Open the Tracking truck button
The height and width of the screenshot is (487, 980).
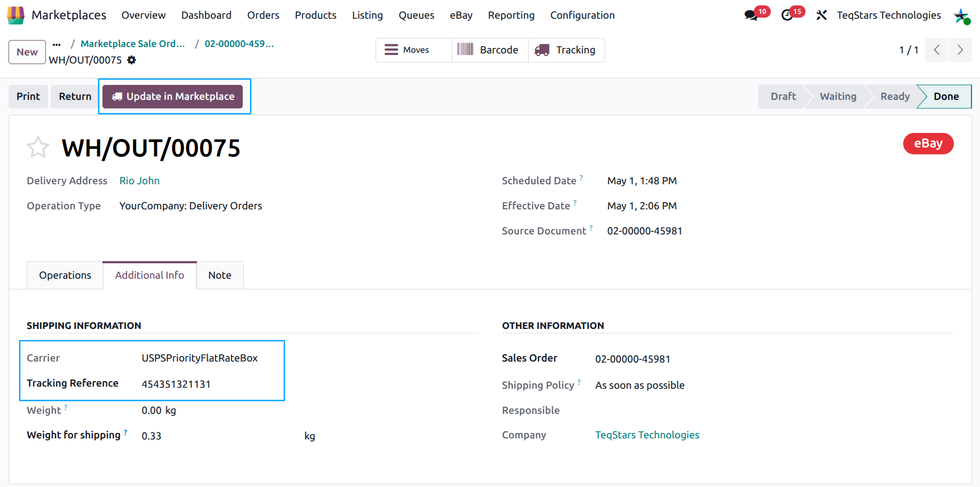click(566, 50)
